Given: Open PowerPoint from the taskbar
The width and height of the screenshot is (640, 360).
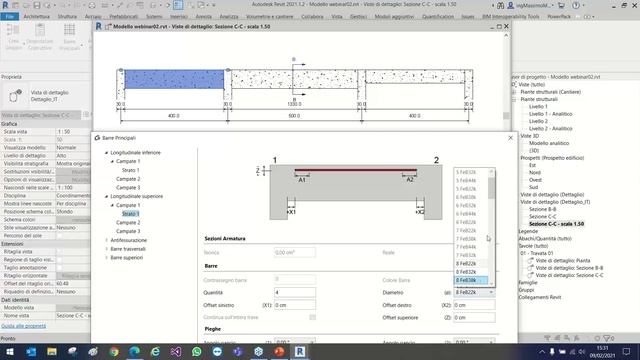Looking at the screenshot, I should click(x=279, y=352).
